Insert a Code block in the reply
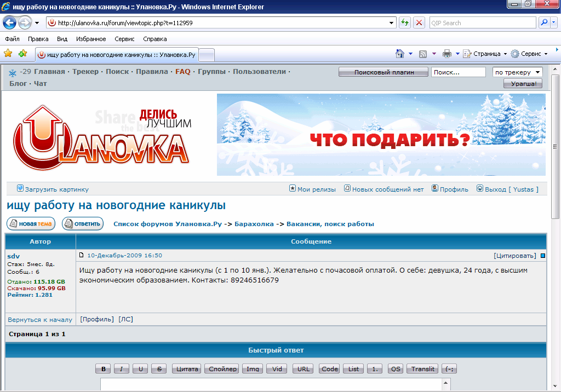 point(329,368)
